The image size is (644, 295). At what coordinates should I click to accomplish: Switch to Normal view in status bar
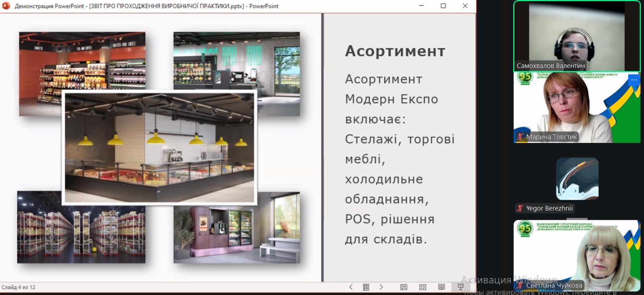pyautogui.click(x=404, y=287)
